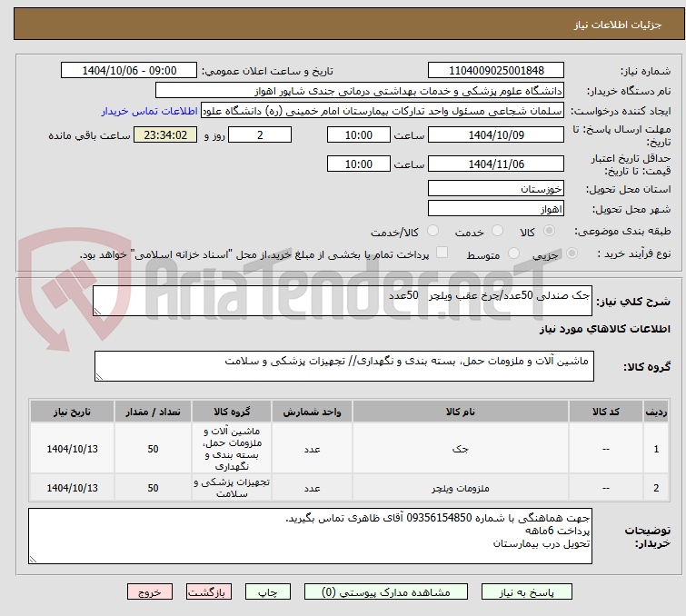This screenshot has width=686, height=616.
Task: Click the جزئیات اطلاعات نیاز page header
Action: (349, 24)
